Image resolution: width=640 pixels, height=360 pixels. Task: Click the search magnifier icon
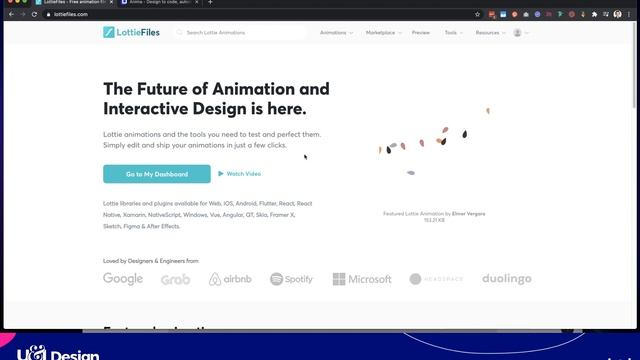180,32
